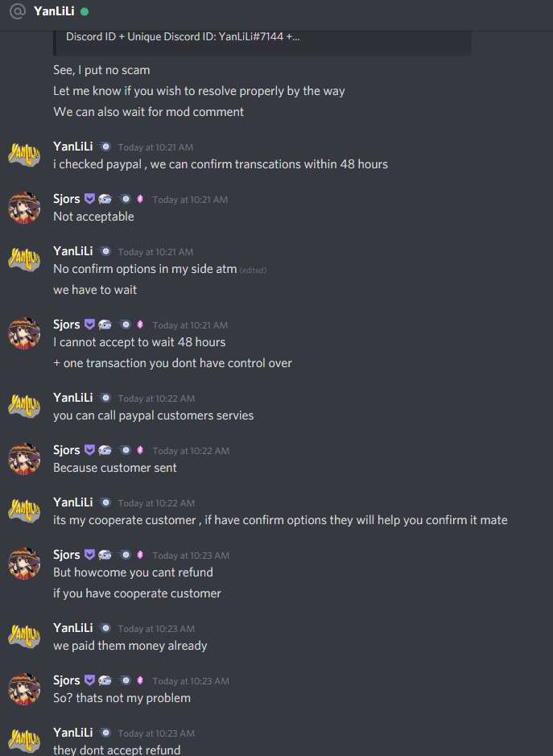This screenshot has height=756, width=553.
Task: Click Sjors's avatar next to 'Not acceptable'
Action: (24, 208)
